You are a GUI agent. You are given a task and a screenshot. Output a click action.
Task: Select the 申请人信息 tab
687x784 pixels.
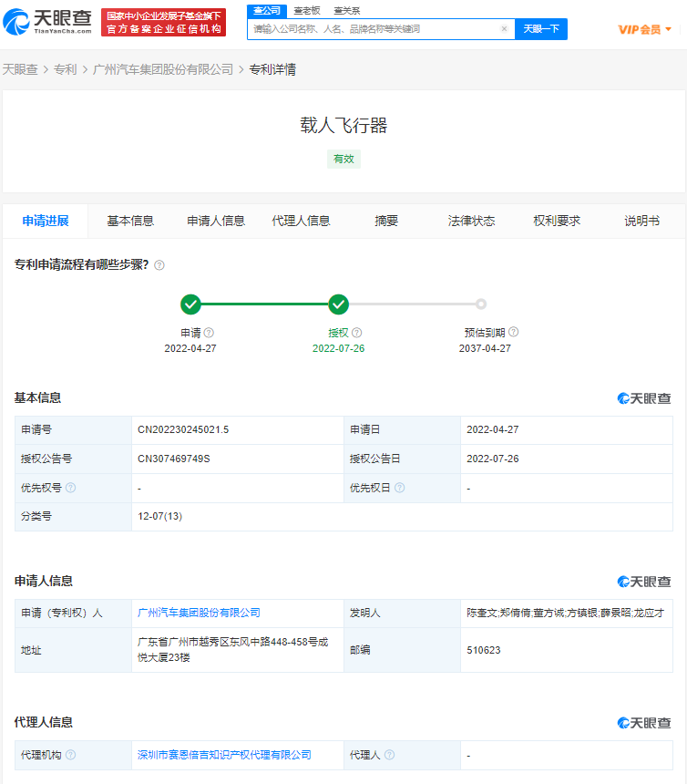216,221
